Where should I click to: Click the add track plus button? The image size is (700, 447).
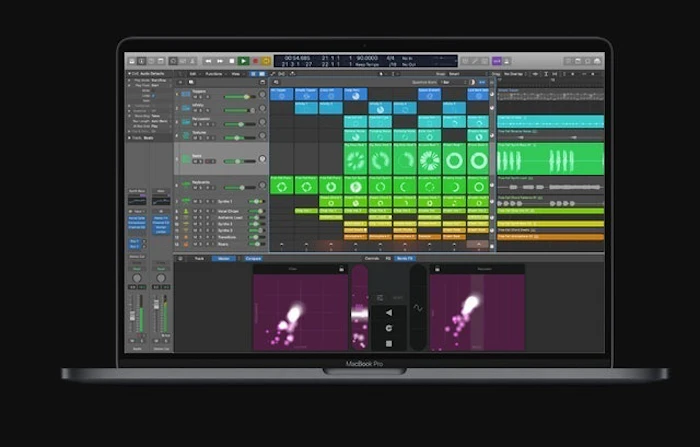[180, 82]
